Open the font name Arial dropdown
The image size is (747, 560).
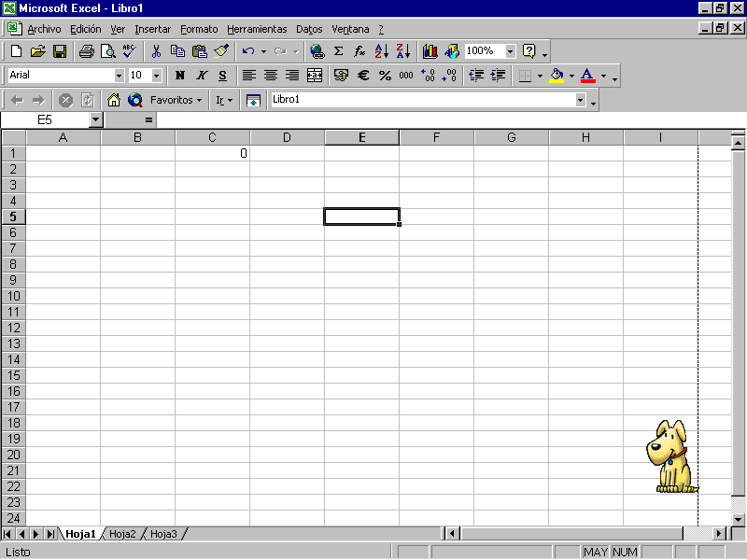pos(119,76)
